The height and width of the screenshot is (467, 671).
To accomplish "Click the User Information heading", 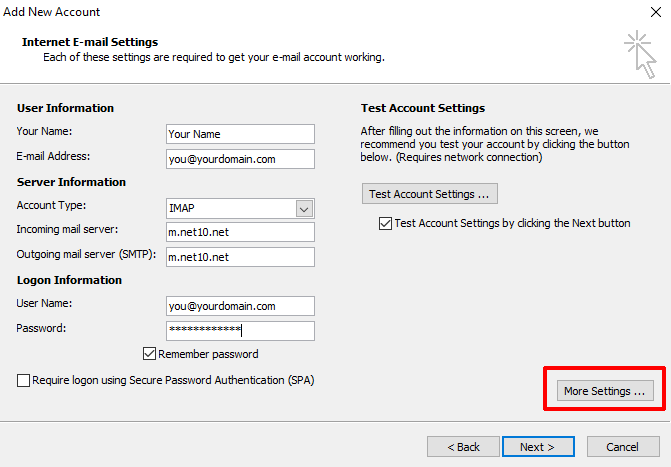I will 65,108.
